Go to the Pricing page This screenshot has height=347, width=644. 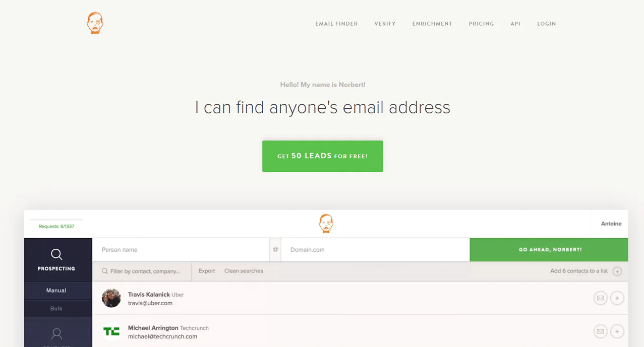tap(481, 24)
